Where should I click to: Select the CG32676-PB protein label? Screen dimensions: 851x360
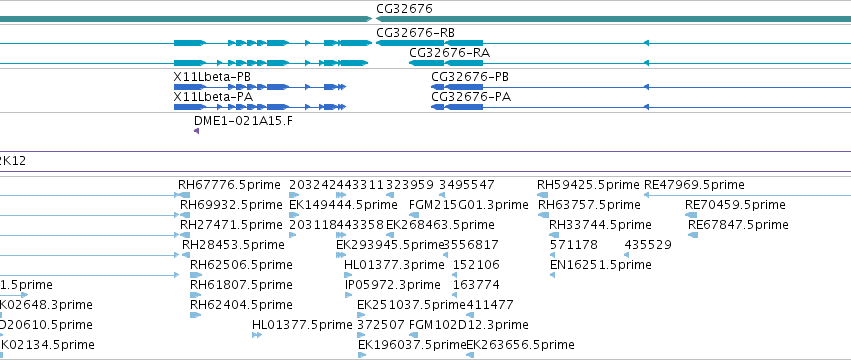point(471,77)
